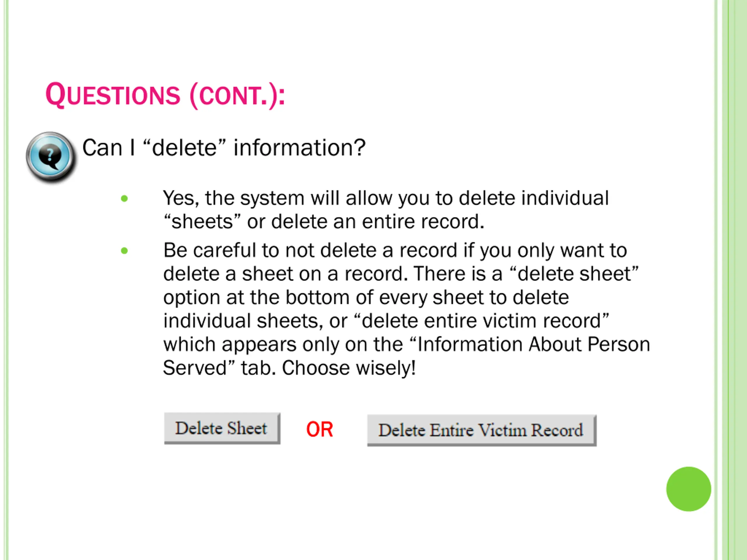Click the Delete Sheet button
The image size is (747, 560).
[x=222, y=428]
